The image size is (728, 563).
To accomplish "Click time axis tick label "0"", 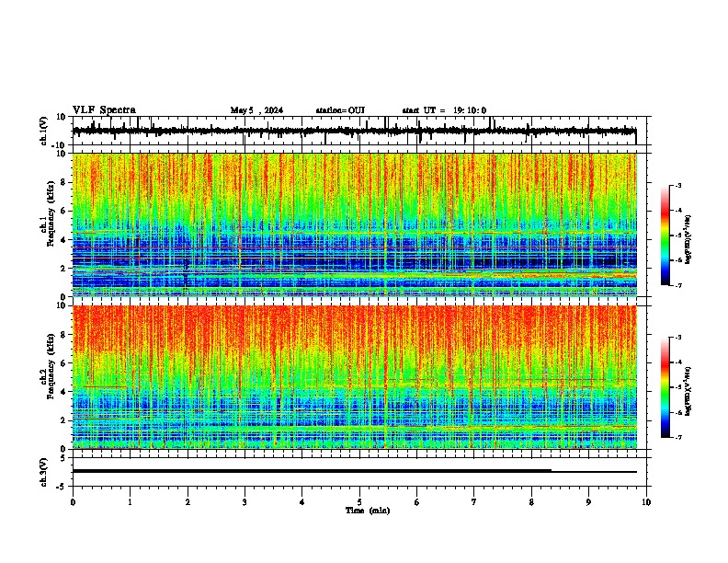I will point(73,502).
